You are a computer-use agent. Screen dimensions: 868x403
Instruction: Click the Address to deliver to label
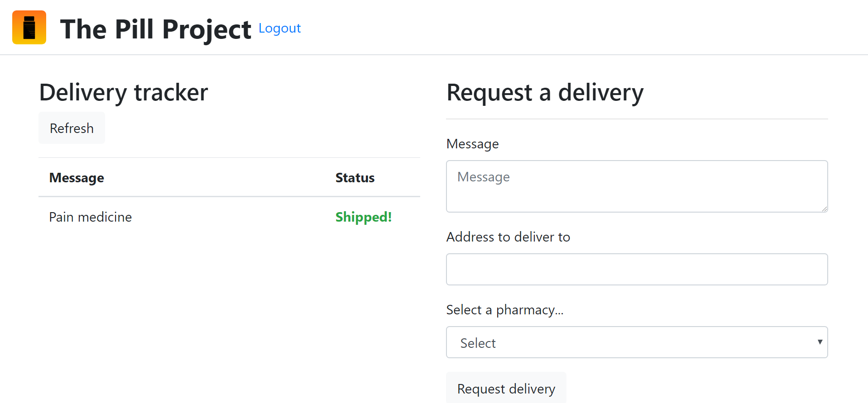(508, 237)
